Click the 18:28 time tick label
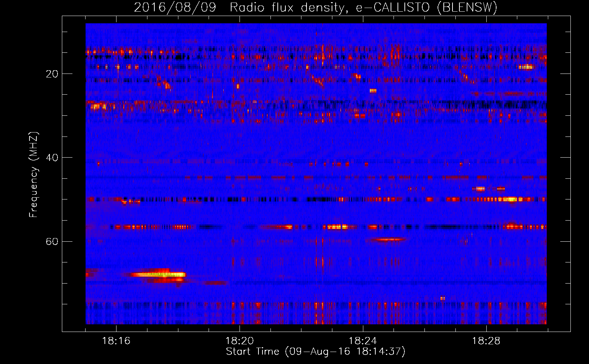589x364 pixels. point(486,341)
